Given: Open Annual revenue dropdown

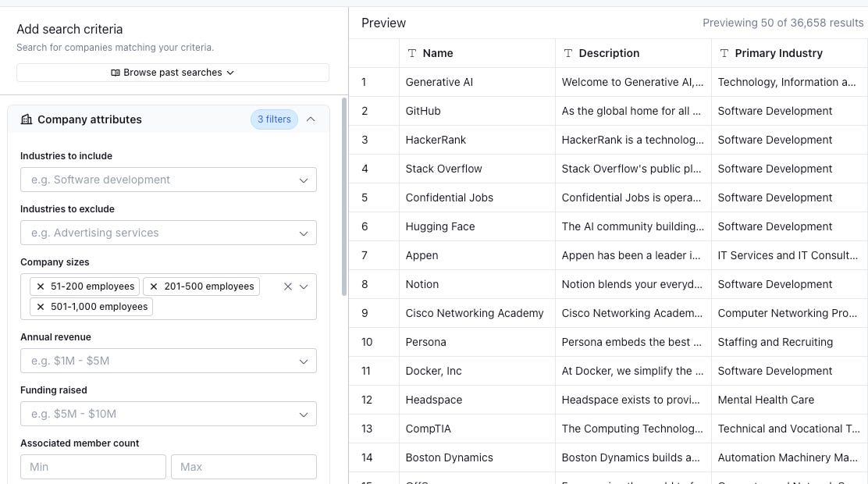Looking at the screenshot, I should coord(169,361).
